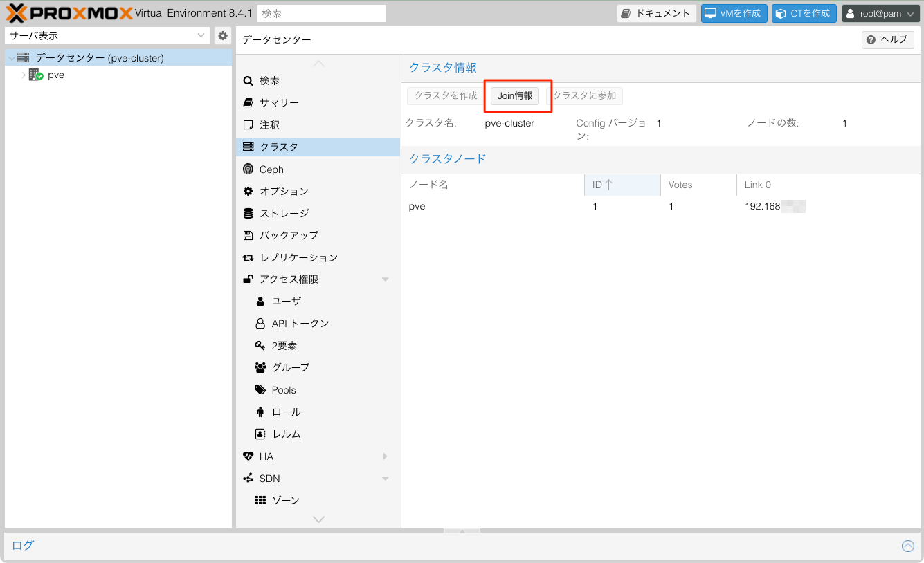The width and height of the screenshot is (924, 563).
Task: Expand the pve node arrow
Action: click(x=24, y=75)
